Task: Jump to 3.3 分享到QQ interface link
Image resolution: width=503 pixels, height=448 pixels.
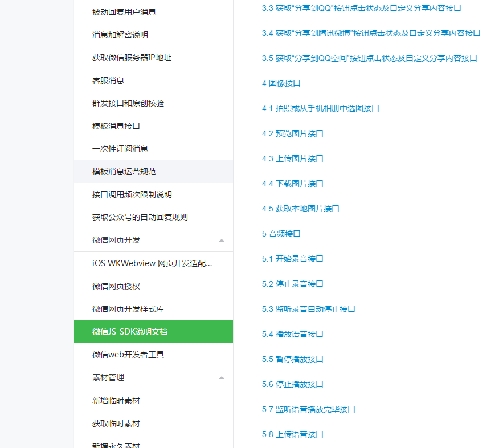Action: click(361, 9)
